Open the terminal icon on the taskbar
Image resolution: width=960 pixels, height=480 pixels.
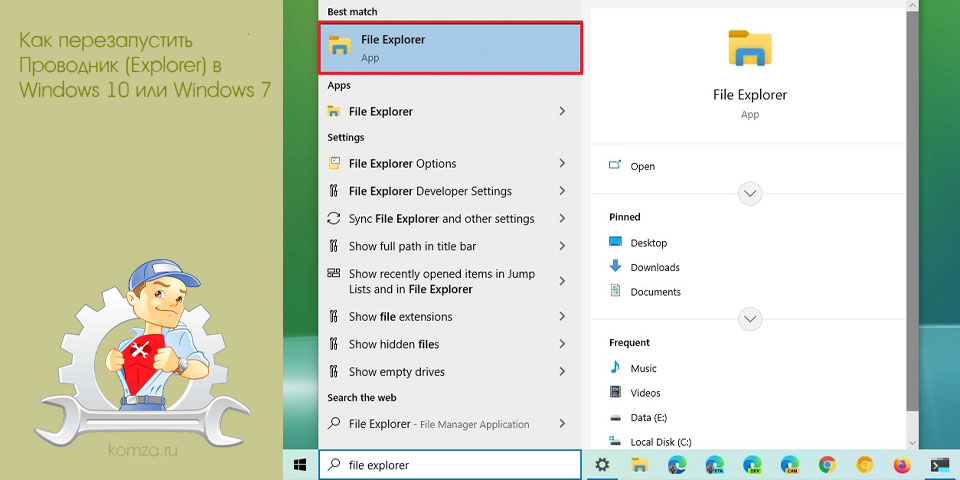(x=939, y=465)
